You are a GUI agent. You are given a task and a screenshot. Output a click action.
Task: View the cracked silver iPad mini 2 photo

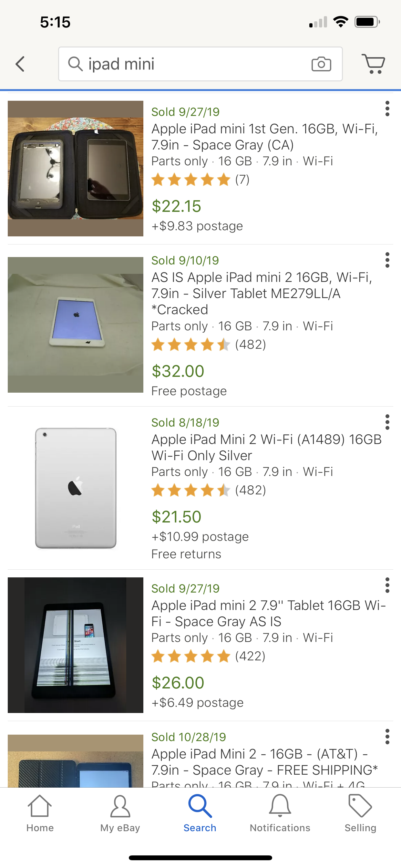click(x=76, y=325)
